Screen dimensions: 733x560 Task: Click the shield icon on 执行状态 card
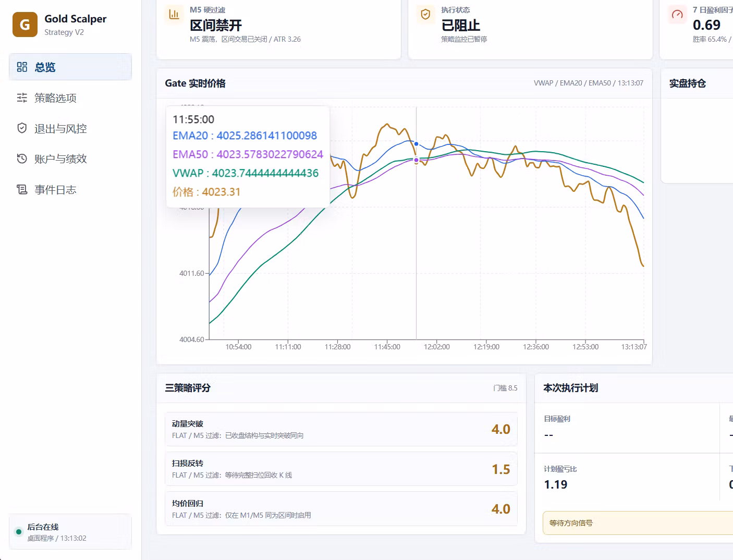tap(425, 14)
